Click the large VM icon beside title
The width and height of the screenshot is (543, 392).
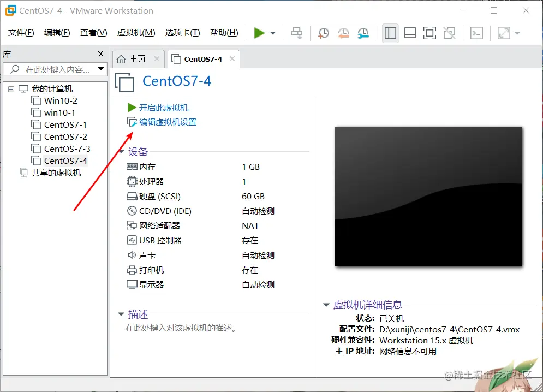tap(124, 82)
